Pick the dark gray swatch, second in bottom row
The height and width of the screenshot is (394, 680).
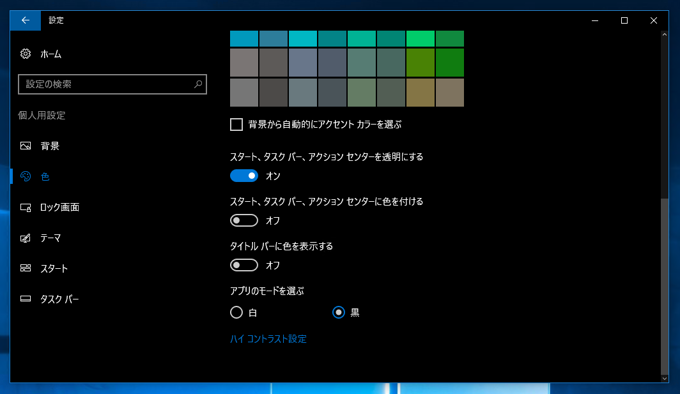pyautogui.click(x=273, y=92)
